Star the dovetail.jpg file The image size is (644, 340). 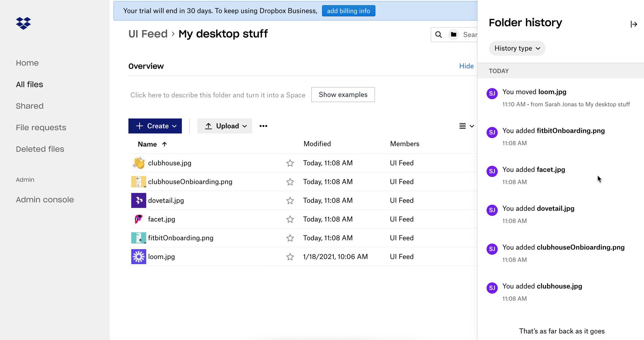coord(290,201)
